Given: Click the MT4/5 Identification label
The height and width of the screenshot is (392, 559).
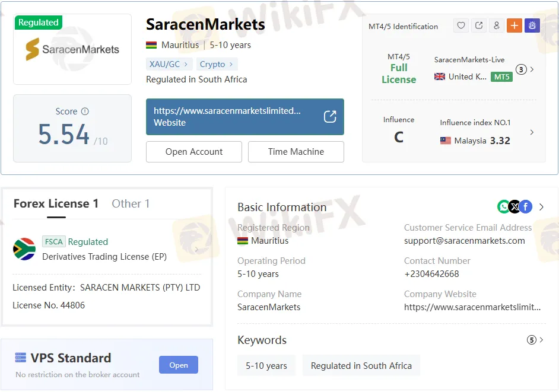Looking at the screenshot, I should [403, 26].
